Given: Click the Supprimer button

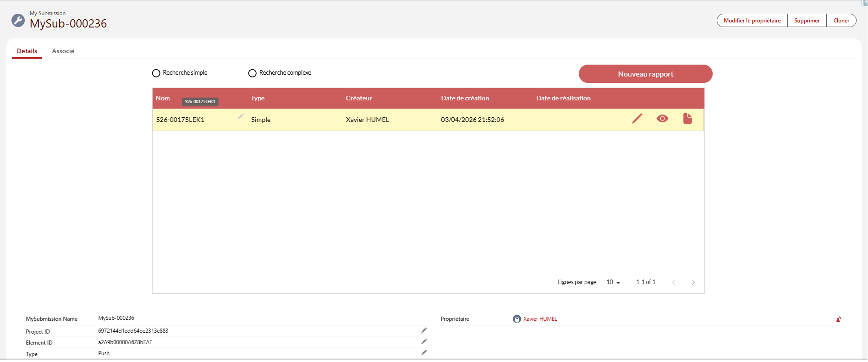Looking at the screenshot, I should (x=807, y=21).
